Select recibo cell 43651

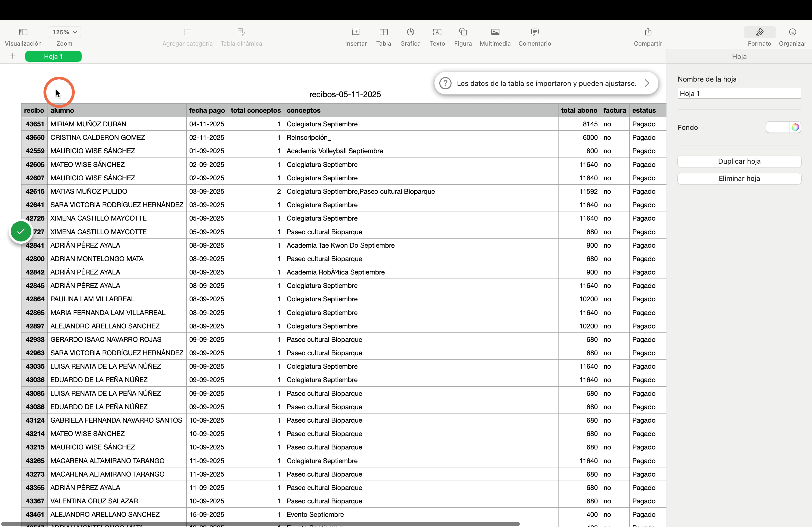coord(34,124)
